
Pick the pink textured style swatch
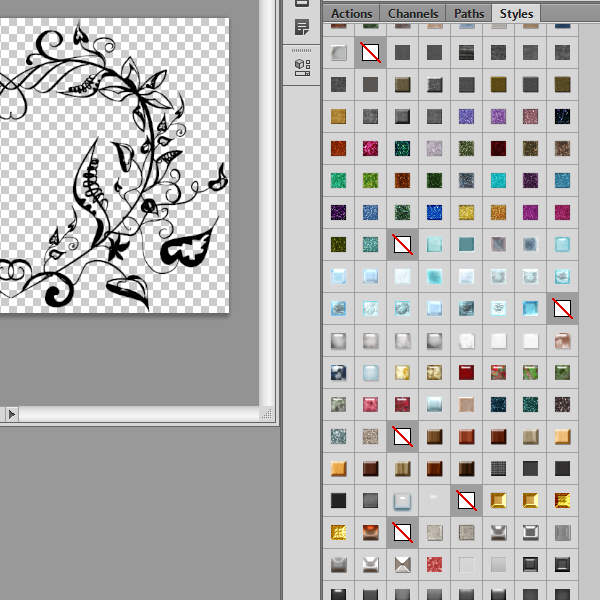point(370,404)
